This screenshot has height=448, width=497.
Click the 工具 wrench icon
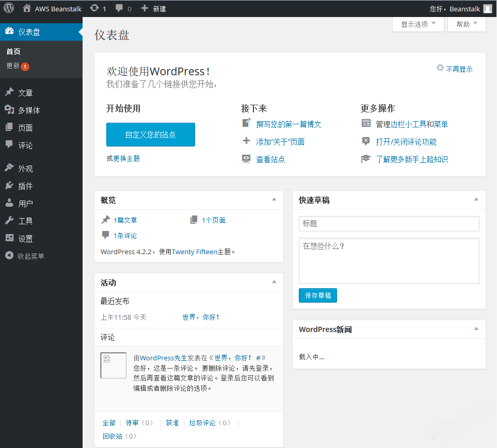coord(9,220)
